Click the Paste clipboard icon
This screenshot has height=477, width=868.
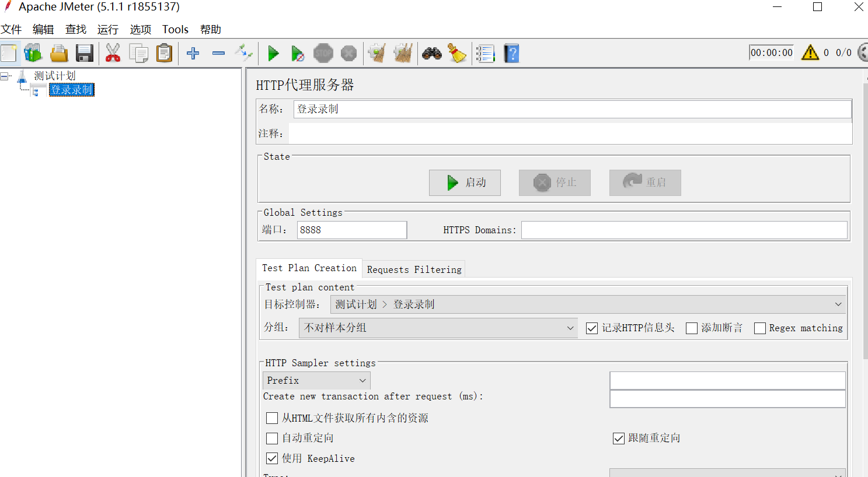tap(165, 53)
